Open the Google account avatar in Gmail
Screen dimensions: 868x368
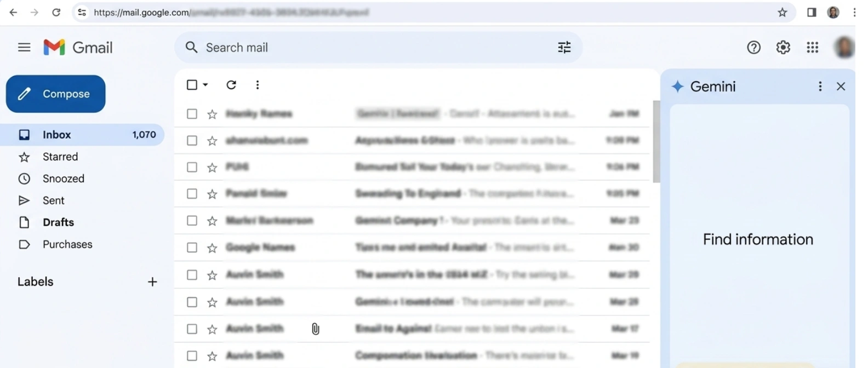click(844, 48)
